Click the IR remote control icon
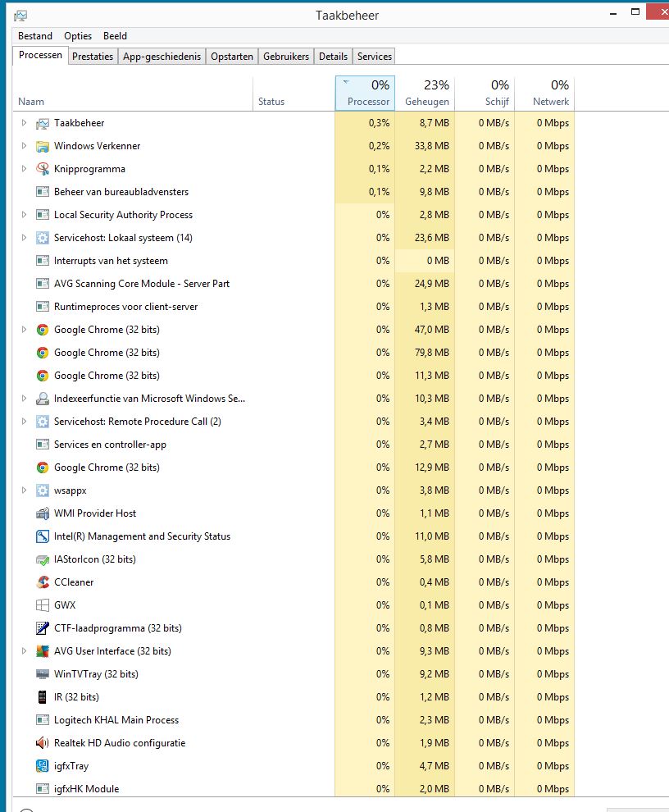 (x=43, y=697)
